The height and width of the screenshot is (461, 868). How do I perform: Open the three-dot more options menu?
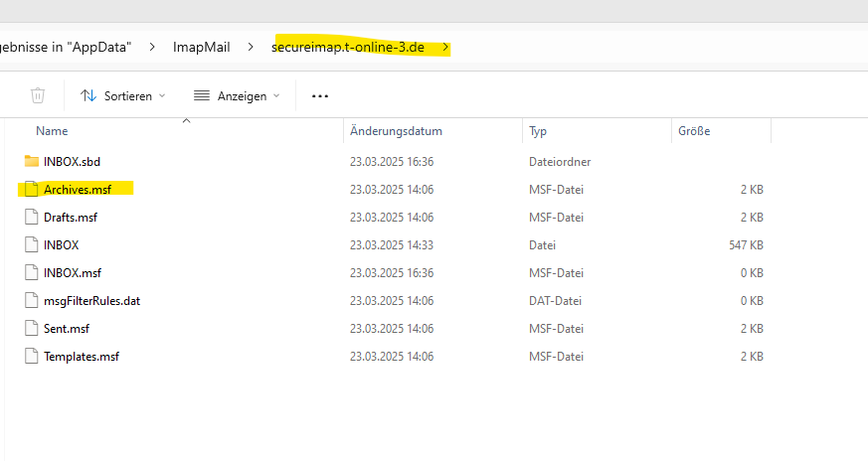click(320, 96)
